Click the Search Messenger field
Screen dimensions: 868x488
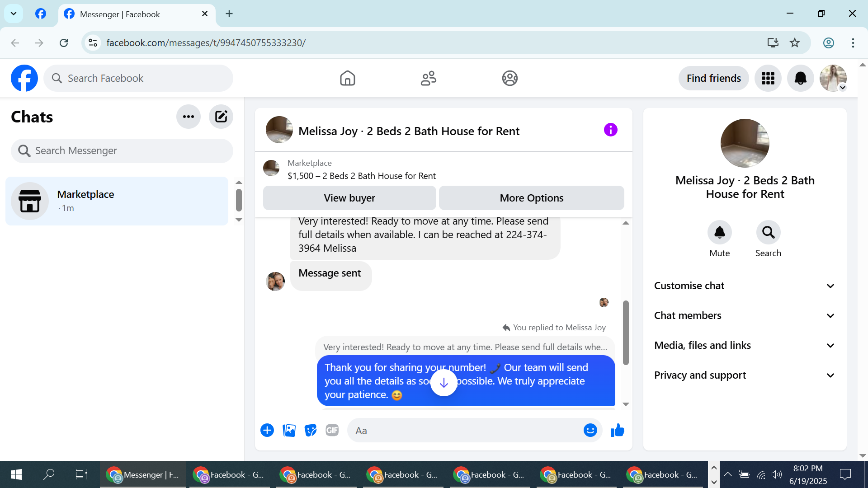coord(122,150)
